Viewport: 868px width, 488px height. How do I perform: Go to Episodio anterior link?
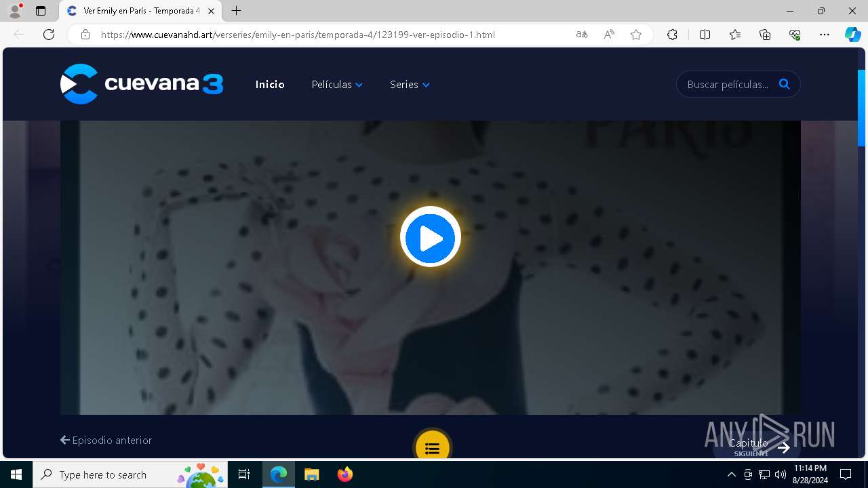coord(106,440)
